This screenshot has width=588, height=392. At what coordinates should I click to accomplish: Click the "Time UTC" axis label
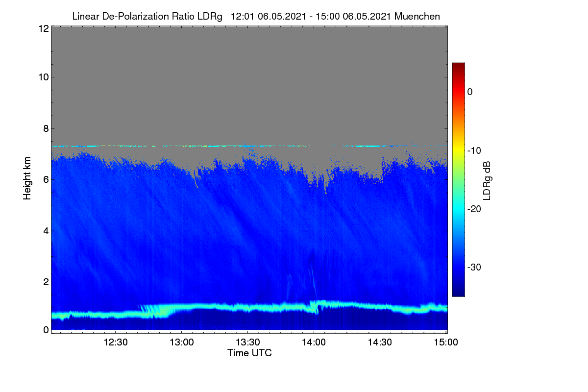[x=249, y=353]
